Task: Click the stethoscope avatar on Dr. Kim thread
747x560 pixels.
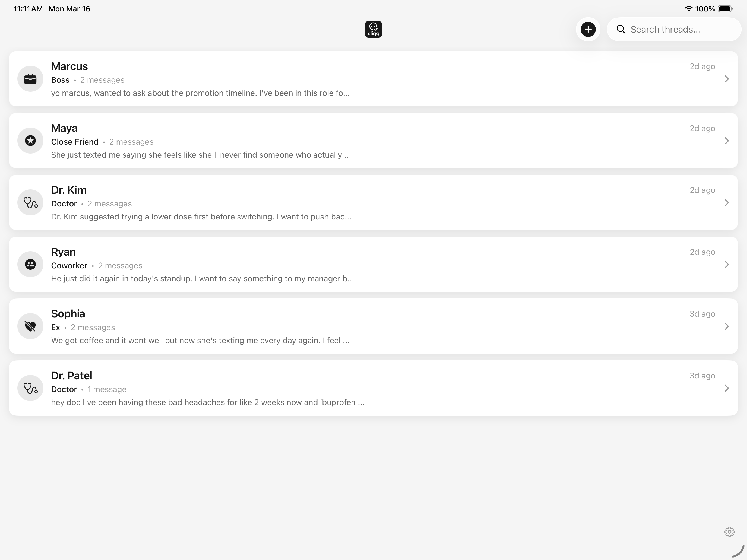Action: tap(30, 202)
